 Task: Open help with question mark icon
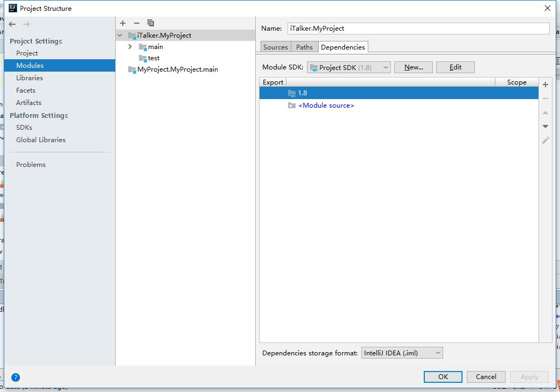click(x=16, y=377)
